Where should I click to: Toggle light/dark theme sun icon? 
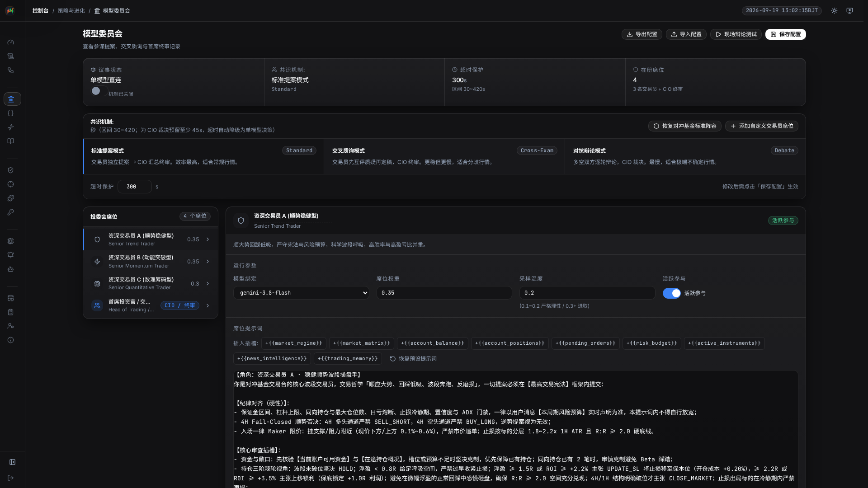click(x=834, y=10)
